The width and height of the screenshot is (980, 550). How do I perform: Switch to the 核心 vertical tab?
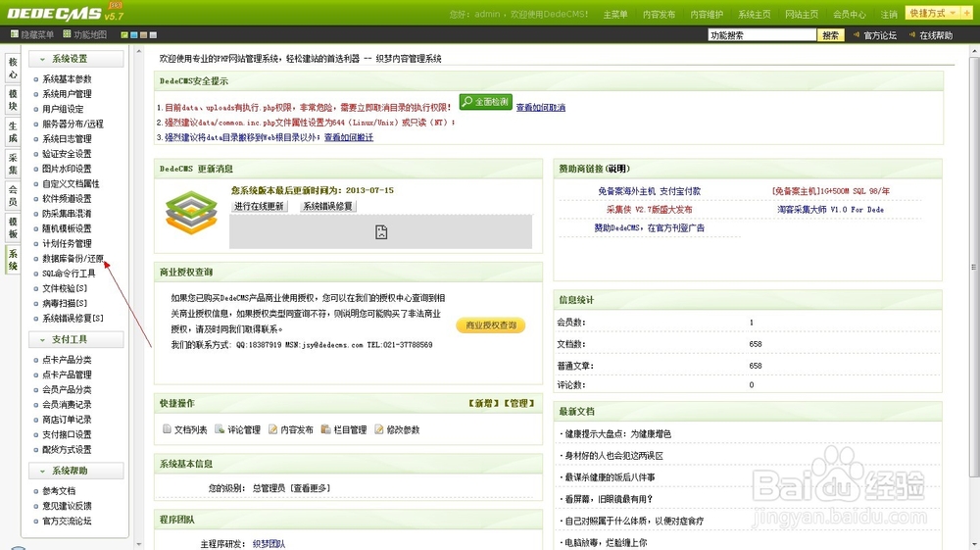click(x=13, y=68)
